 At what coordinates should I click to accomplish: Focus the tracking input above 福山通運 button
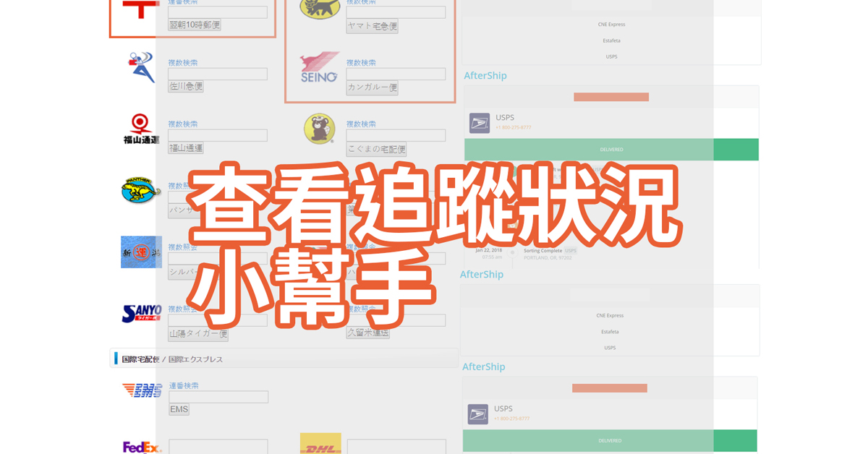point(218,135)
